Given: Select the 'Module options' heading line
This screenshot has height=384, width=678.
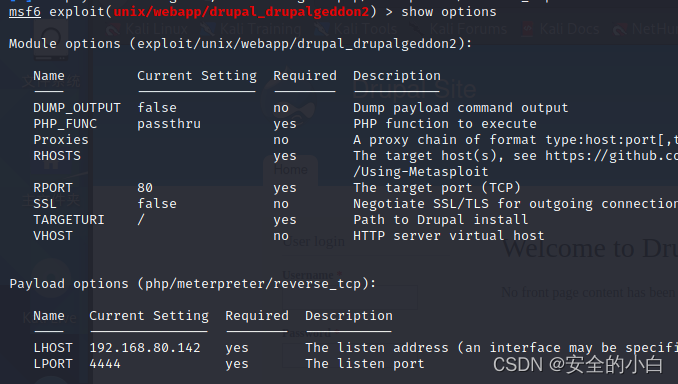Looking at the screenshot, I should pos(240,44).
